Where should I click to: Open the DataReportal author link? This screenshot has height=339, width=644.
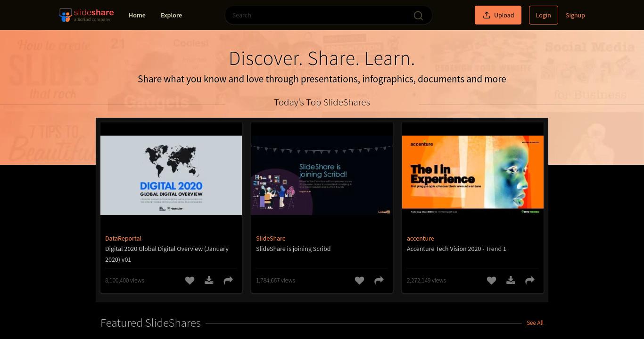point(123,238)
